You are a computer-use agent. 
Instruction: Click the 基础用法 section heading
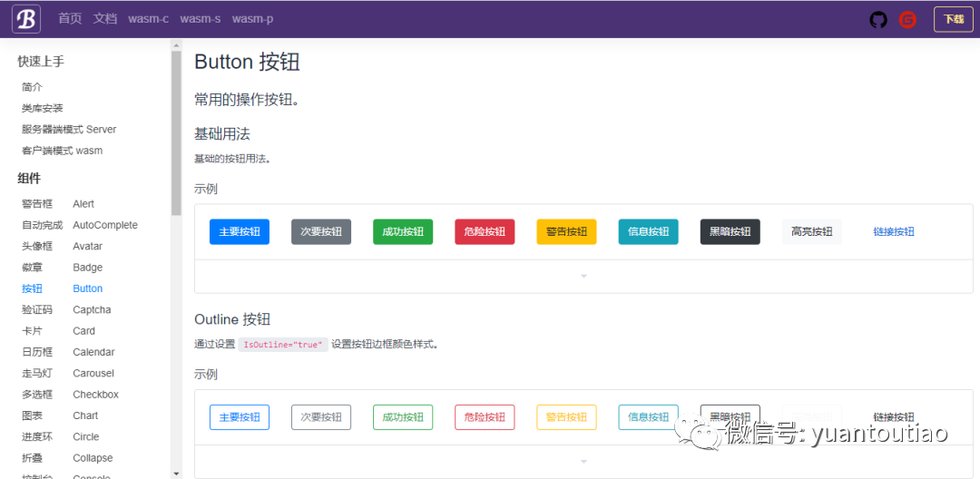222,134
